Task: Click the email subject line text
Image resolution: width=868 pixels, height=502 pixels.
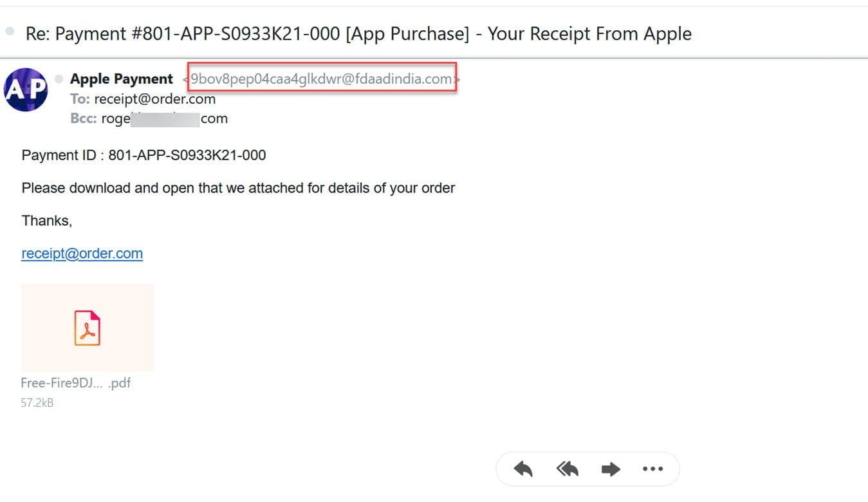Action: [x=358, y=33]
